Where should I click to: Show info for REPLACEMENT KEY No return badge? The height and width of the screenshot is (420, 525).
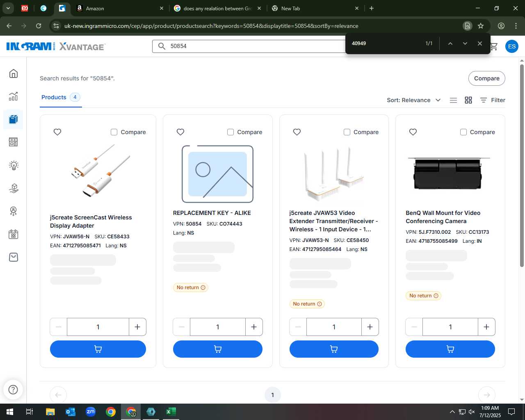click(x=203, y=288)
